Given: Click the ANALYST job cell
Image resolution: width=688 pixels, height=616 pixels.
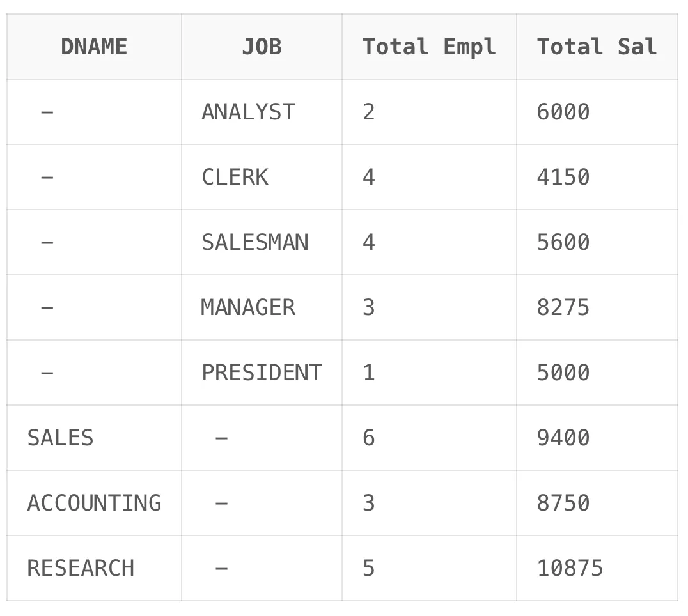Looking at the screenshot, I should point(248,112).
